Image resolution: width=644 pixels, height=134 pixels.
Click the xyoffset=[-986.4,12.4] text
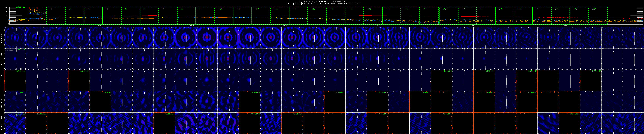tap(304, 4)
